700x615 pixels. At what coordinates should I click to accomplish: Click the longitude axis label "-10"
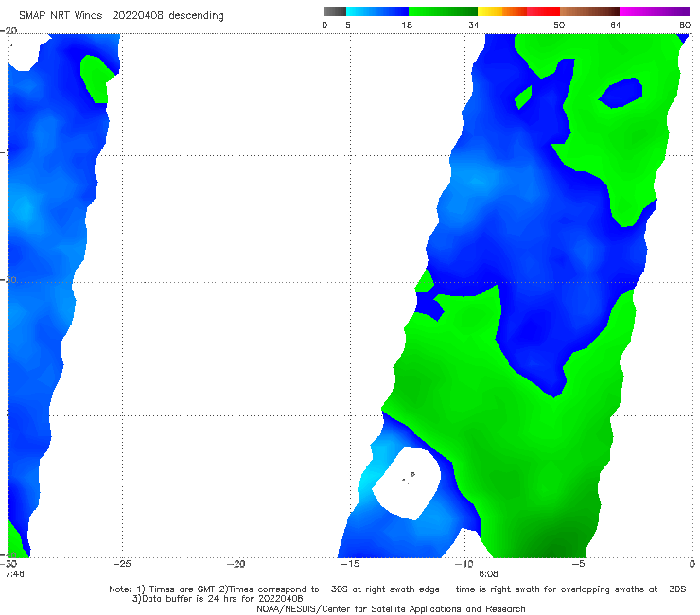tap(464, 564)
